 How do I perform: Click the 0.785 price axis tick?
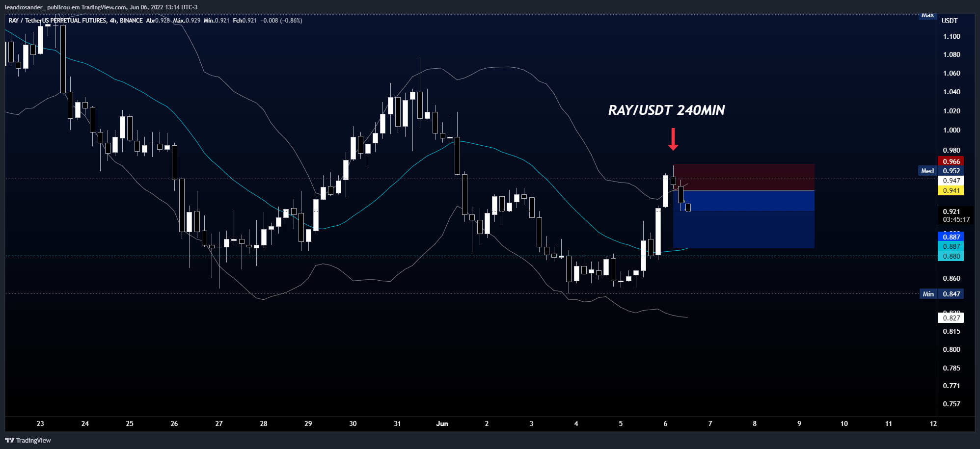[x=952, y=368]
